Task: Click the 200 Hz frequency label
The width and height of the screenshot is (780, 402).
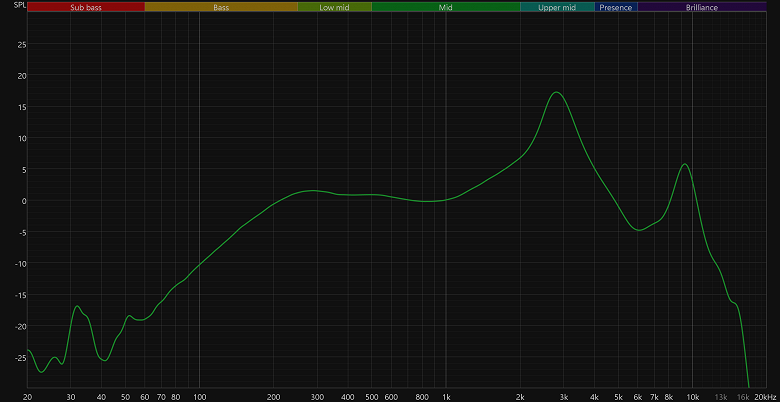Action: click(x=274, y=397)
